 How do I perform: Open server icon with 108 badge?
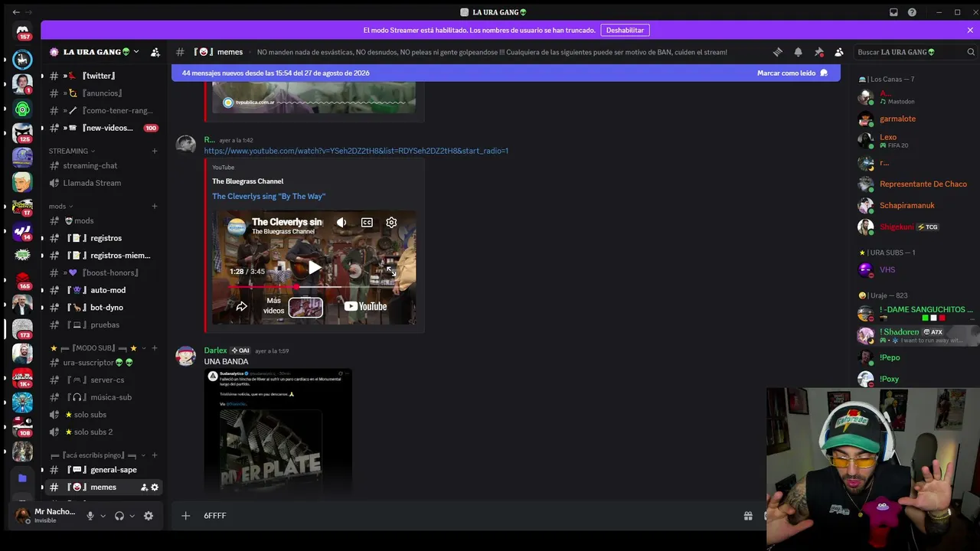[22, 427]
